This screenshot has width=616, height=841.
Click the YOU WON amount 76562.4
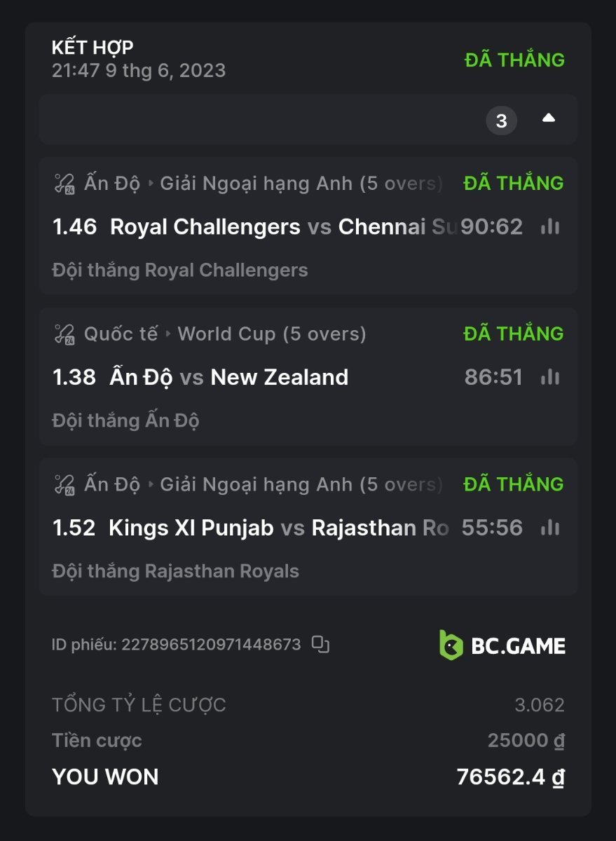pos(510,777)
